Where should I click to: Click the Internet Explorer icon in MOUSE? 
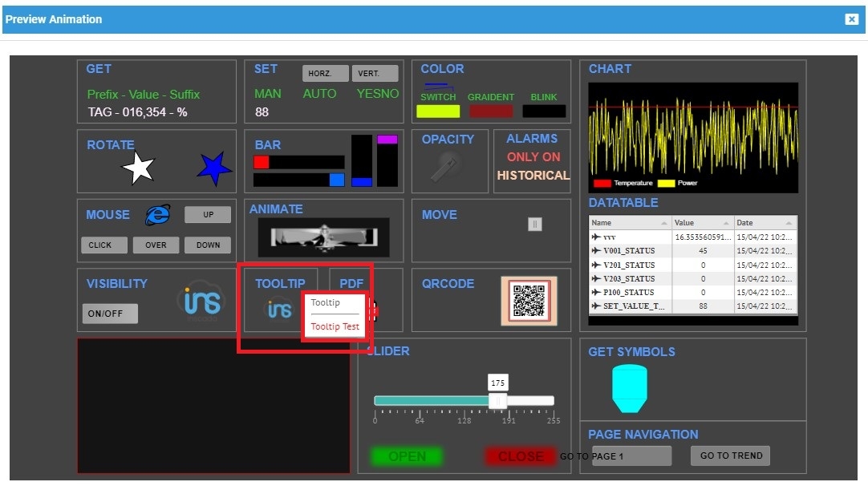pyautogui.click(x=158, y=214)
